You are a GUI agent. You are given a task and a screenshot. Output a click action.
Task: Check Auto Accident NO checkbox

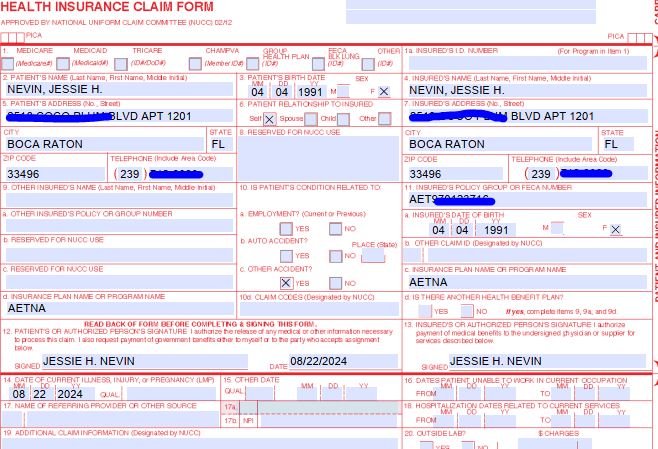coord(335,256)
